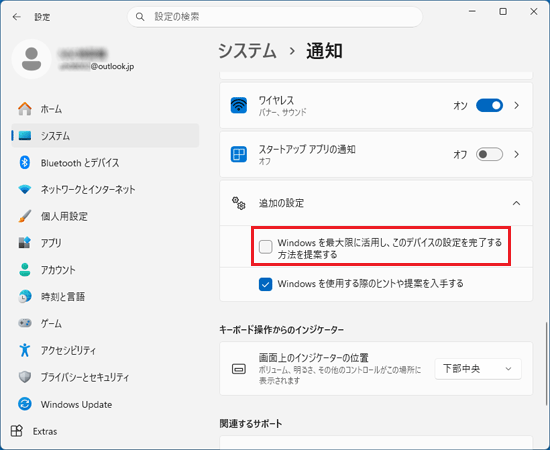The height and width of the screenshot is (450, 550).
Task: Click the on-screen indicator position icon
Action: [x=239, y=369]
